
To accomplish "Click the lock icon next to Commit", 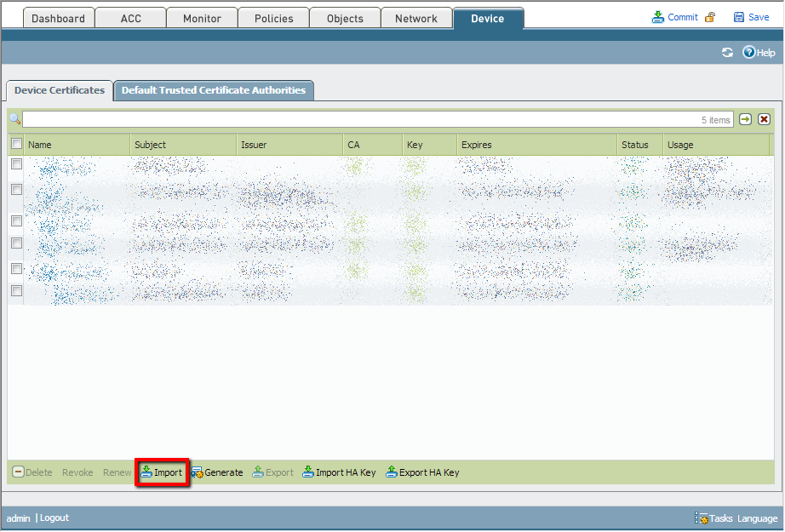I will coord(710,18).
